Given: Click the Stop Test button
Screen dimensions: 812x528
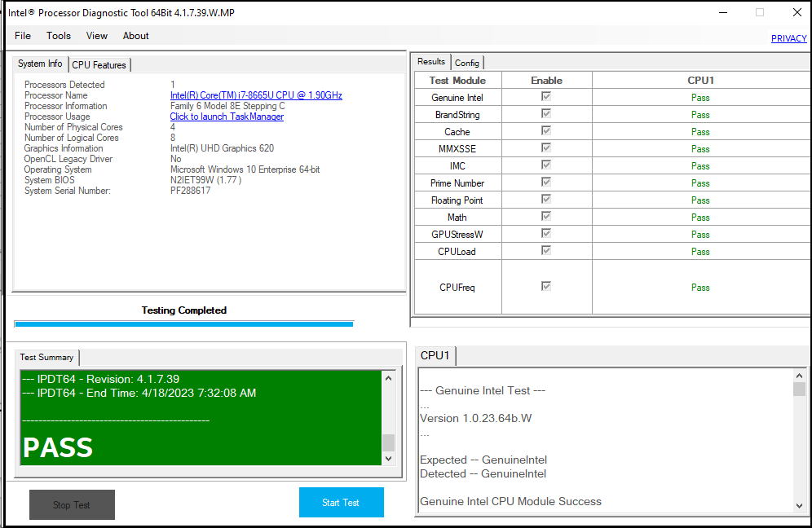Looking at the screenshot, I should pos(72,504).
